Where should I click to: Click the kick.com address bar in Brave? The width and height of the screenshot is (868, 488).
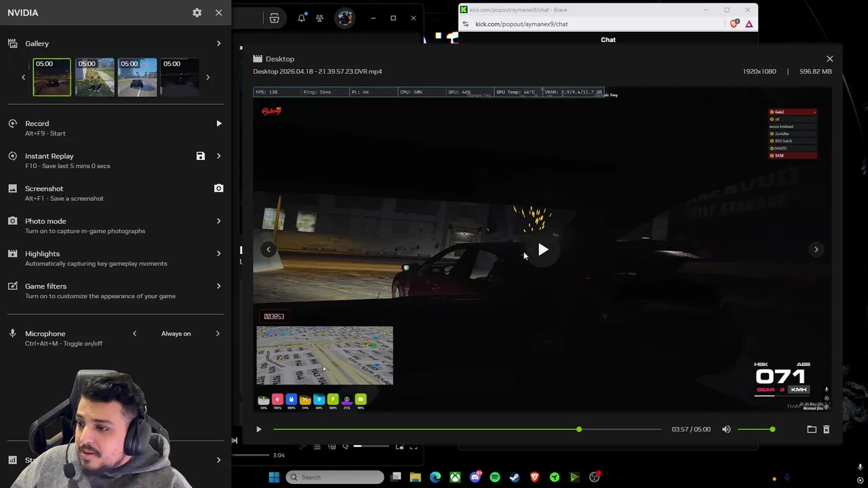(597, 24)
